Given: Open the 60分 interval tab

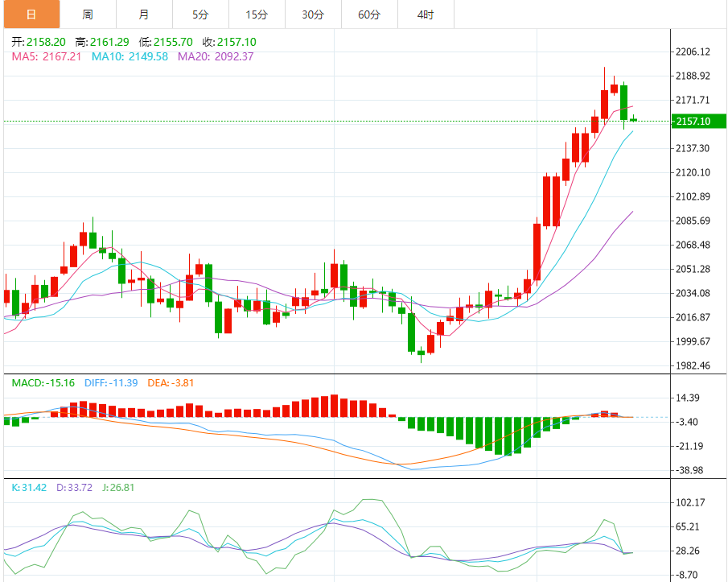Looking at the screenshot, I should coord(369,14).
